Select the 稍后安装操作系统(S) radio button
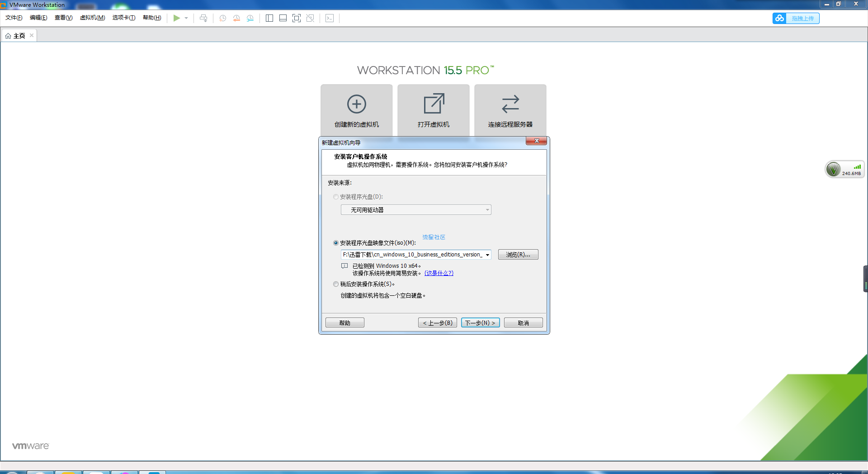Image resolution: width=868 pixels, height=474 pixels. tap(336, 284)
